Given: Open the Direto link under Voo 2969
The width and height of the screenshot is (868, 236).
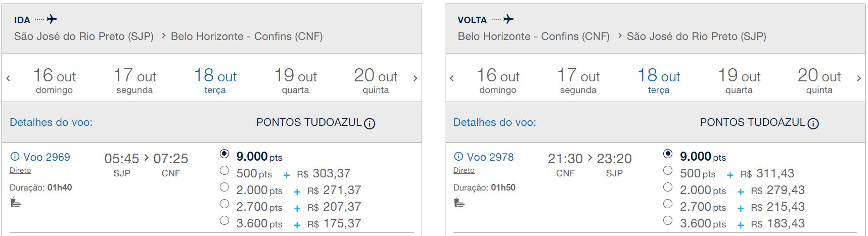Looking at the screenshot, I should click(20, 170).
